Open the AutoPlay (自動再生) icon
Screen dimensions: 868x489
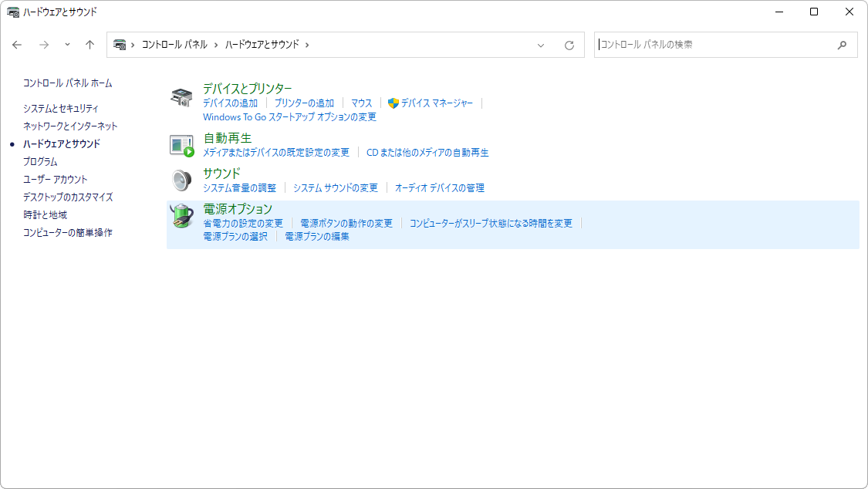pos(181,146)
